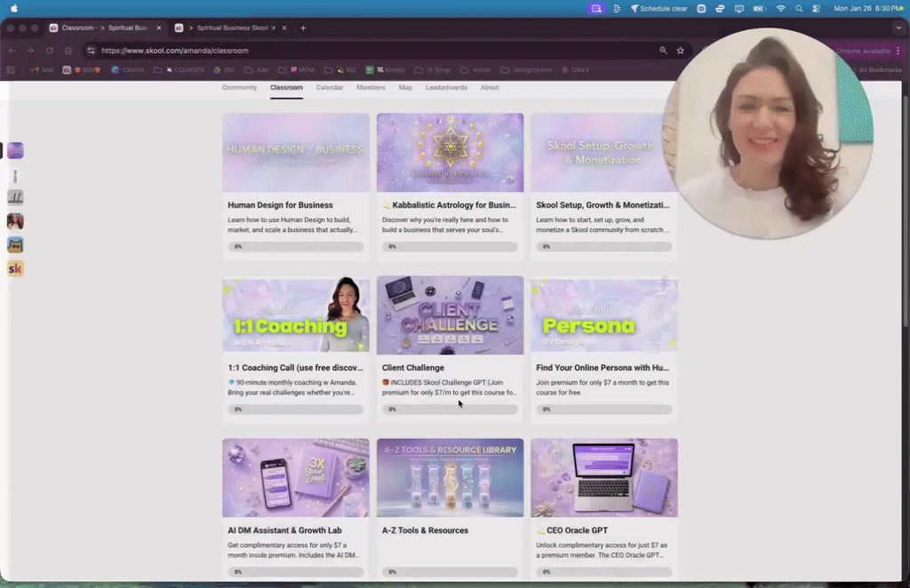
Task: Open the Calendar tab
Action: click(x=330, y=88)
